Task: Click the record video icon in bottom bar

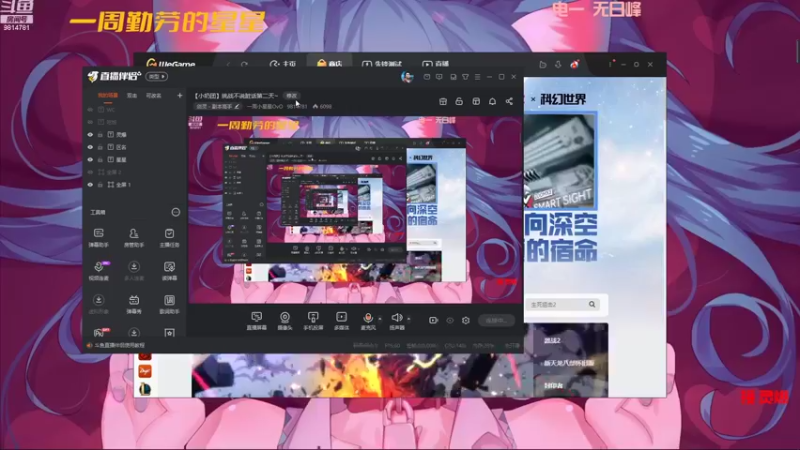Action: tap(433, 320)
